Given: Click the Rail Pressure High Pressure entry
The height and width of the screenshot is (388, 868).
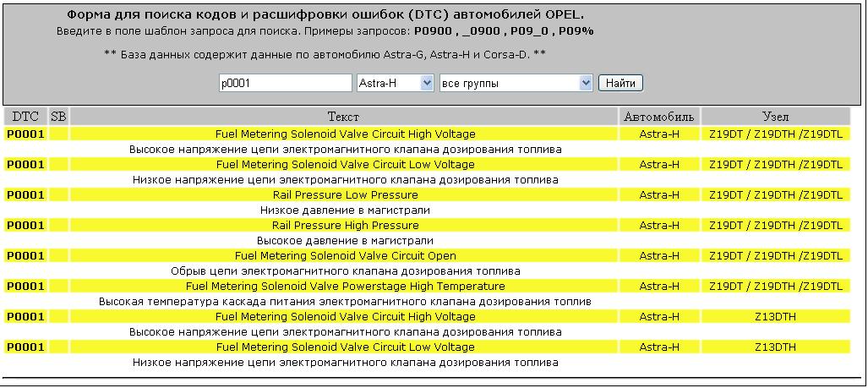Looking at the screenshot, I should click(x=345, y=226).
